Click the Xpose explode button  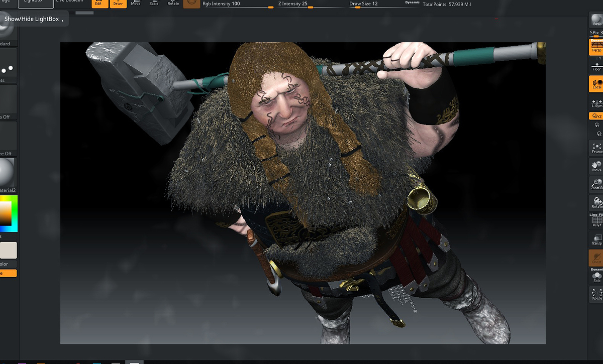596,294
